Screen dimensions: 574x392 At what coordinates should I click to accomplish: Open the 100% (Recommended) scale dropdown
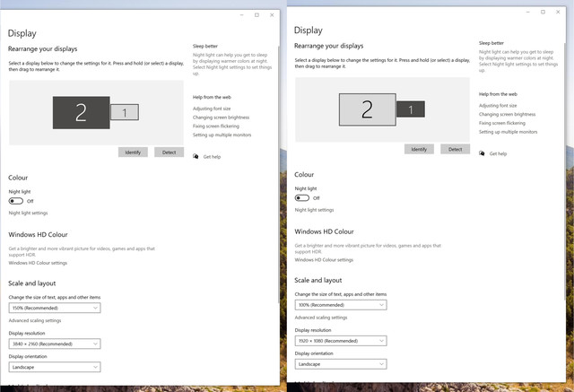pos(341,305)
